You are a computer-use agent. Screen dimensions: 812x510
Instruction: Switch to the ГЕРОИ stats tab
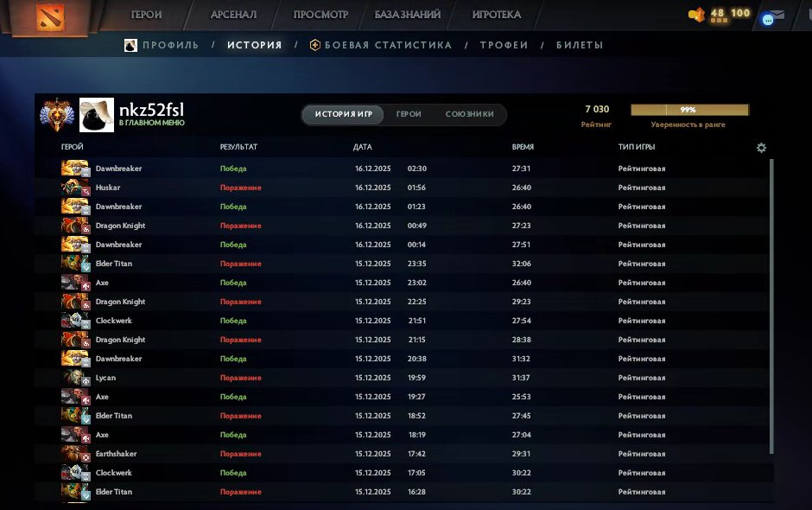click(408, 114)
